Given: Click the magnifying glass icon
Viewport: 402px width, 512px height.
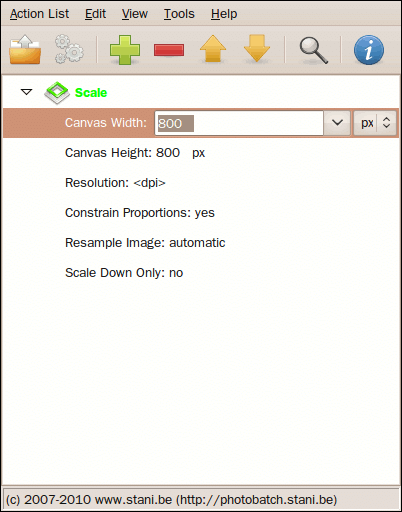Looking at the screenshot, I should tap(313, 50).
